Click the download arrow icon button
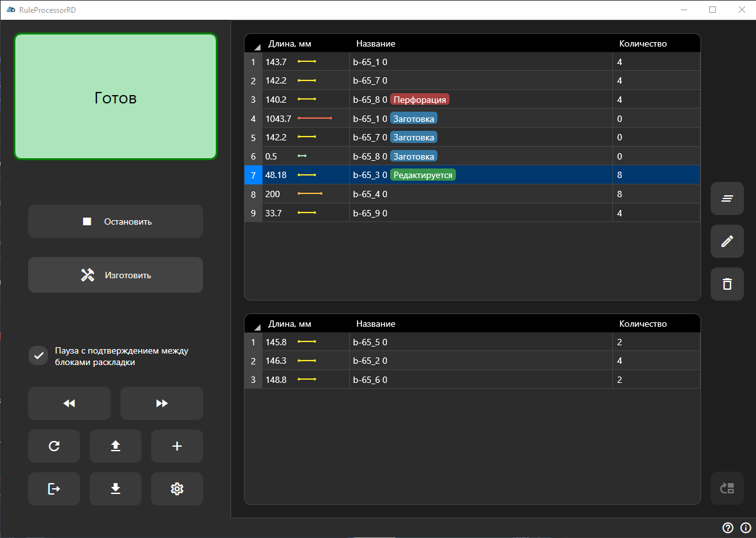This screenshot has height=538, width=756. [116, 489]
